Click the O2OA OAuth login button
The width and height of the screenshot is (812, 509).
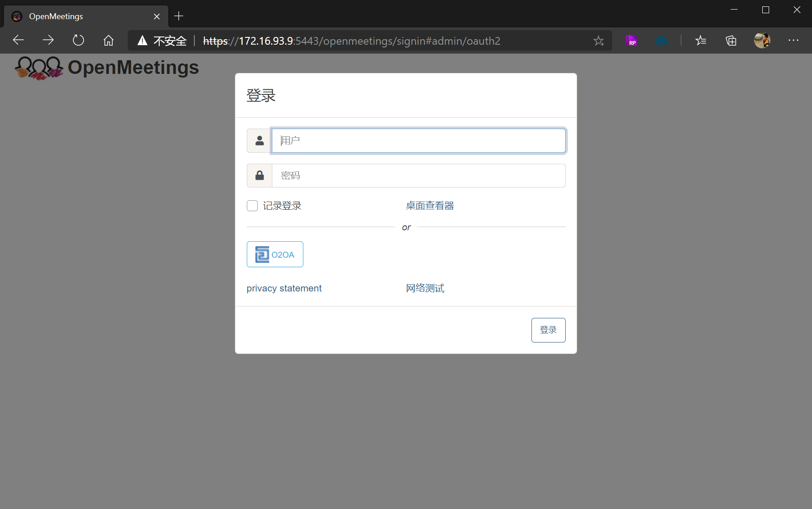click(275, 254)
